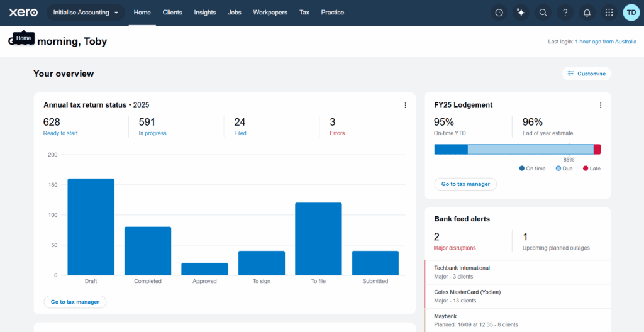Click the Customise button

click(586, 74)
